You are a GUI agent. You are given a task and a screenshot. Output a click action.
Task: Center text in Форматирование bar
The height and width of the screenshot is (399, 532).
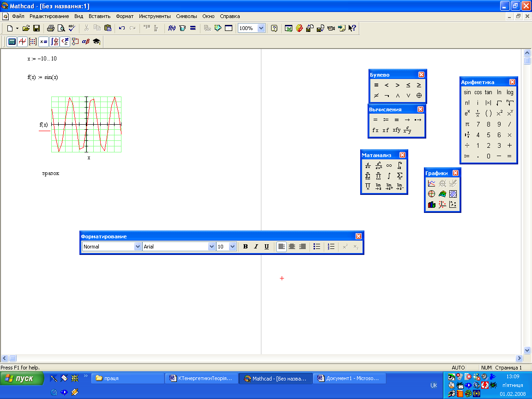[x=292, y=247]
